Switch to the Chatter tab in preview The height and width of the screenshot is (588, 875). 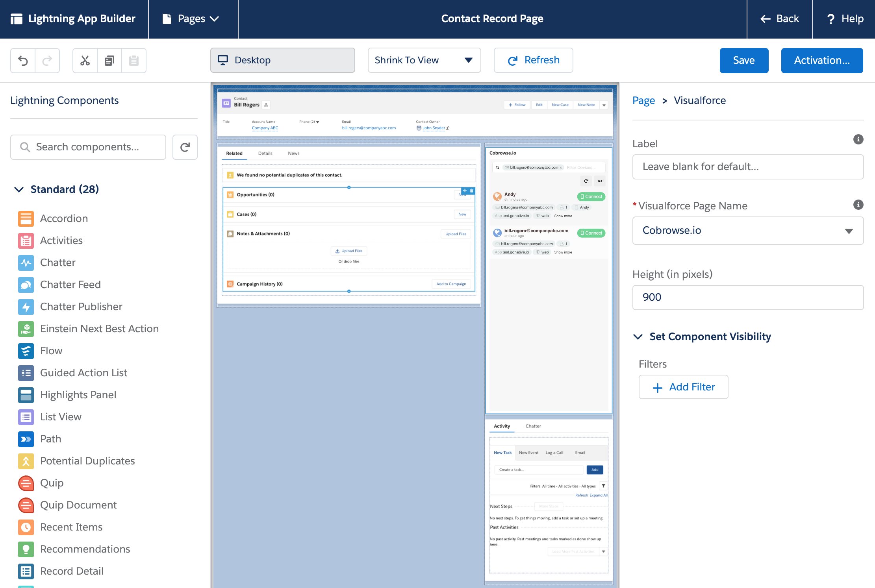click(533, 426)
